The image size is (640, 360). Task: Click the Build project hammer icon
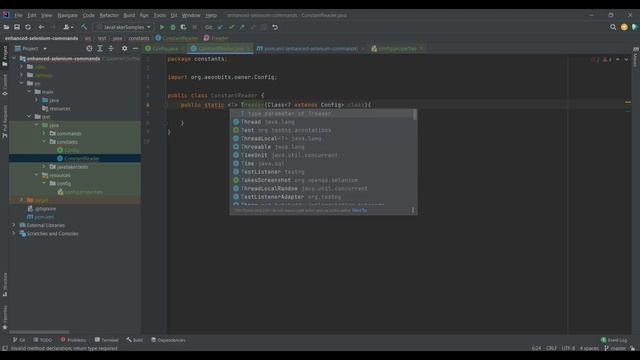[x=84, y=27]
